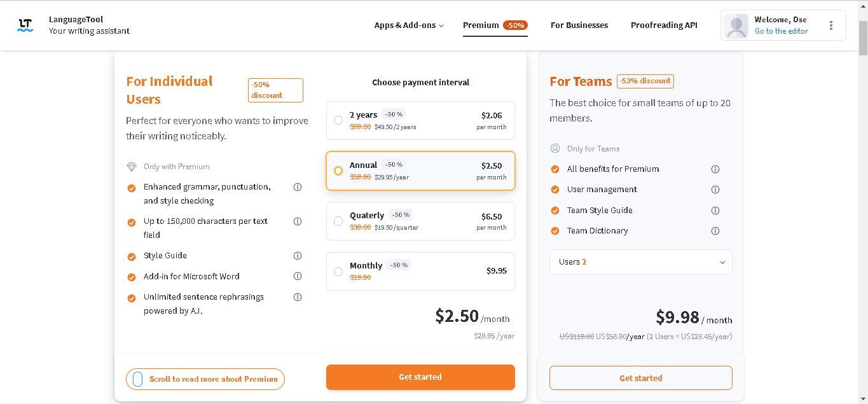Open Proofreading API from the navigation
The height and width of the screenshot is (404, 868).
(663, 25)
